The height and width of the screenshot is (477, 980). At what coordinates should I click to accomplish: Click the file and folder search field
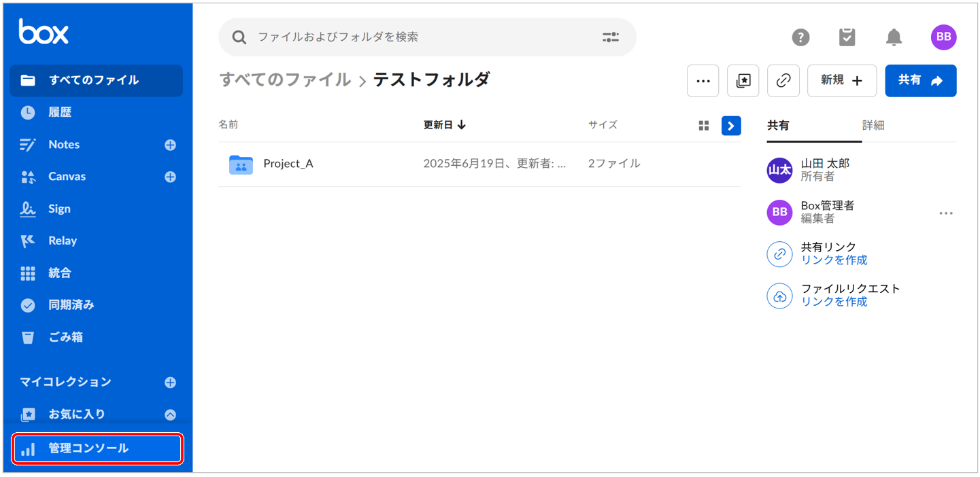tap(422, 37)
